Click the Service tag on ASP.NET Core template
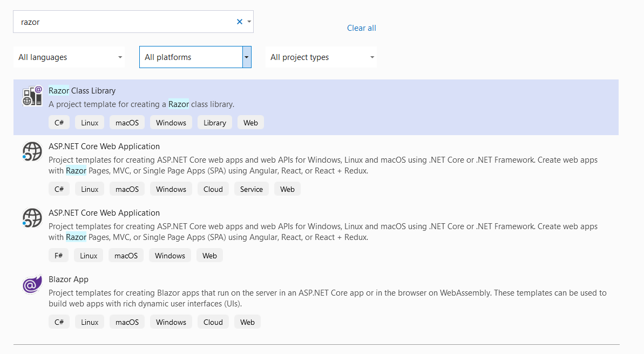The width and height of the screenshot is (644, 354). tap(252, 189)
